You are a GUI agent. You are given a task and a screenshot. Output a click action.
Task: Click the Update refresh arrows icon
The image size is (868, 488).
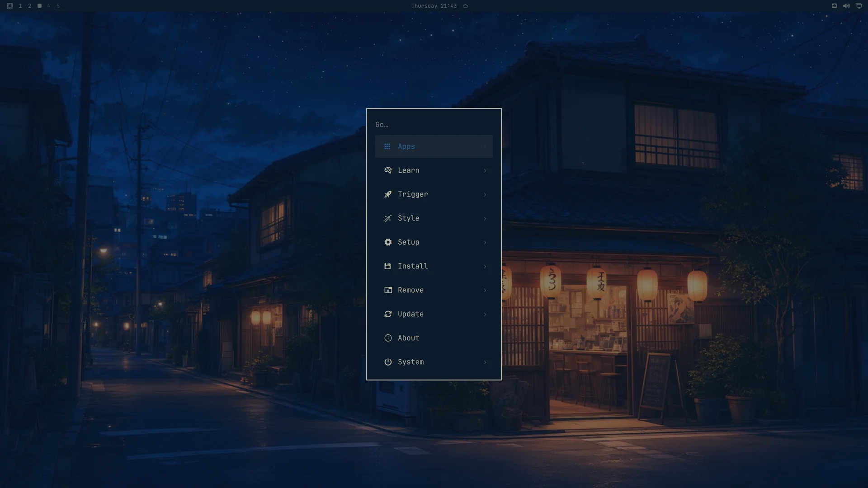388,314
